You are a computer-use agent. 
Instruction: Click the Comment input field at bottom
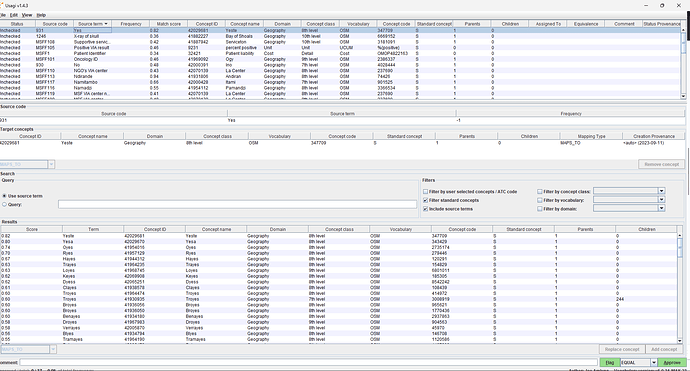(x=308, y=362)
